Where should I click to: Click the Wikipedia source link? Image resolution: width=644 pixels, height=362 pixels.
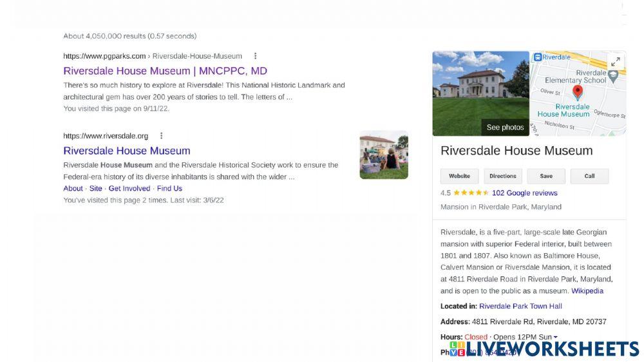point(587,291)
